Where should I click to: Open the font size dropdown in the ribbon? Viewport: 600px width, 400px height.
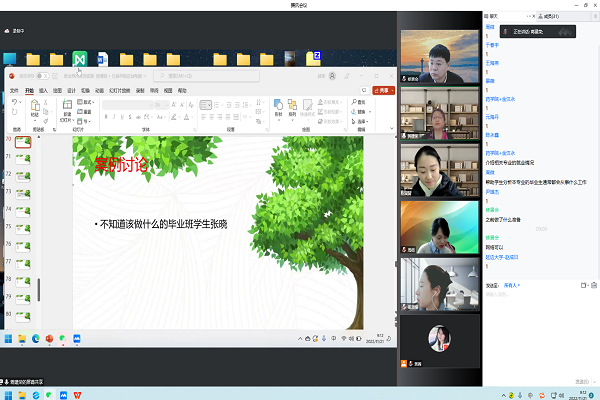pos(160,102)
